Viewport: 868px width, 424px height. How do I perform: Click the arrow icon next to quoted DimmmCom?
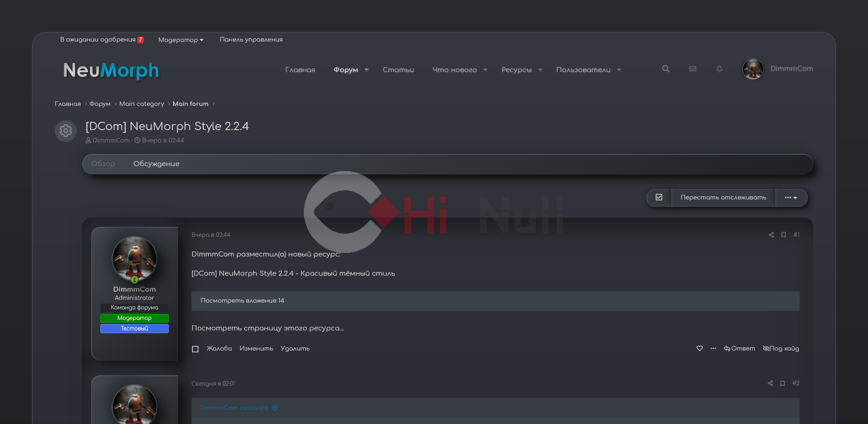coord(275,408)
